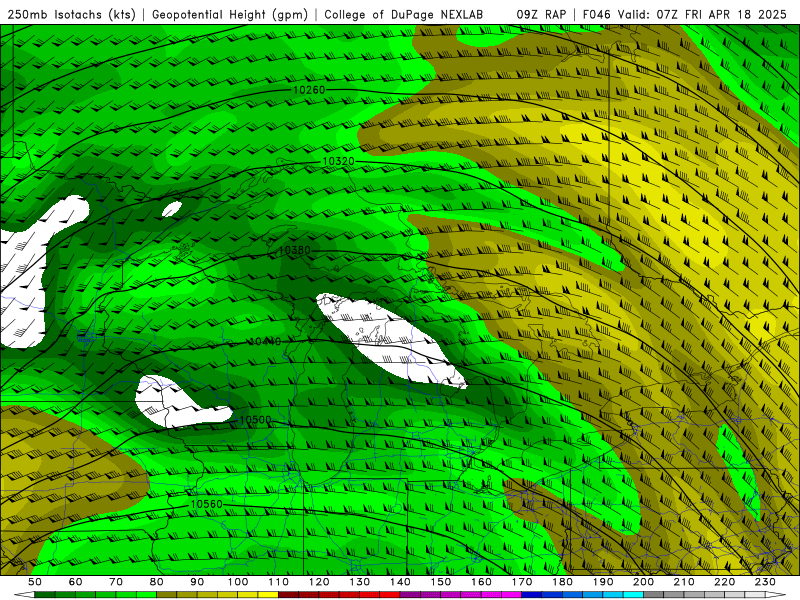This screenshot has height=600, width=800.
Task: Click the '130' value on the color scale
Action: point(360,582)
